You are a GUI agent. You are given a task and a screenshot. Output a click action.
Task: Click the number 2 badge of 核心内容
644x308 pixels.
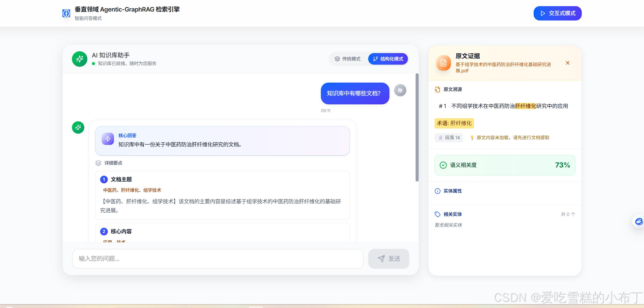[x=104, y=232]
